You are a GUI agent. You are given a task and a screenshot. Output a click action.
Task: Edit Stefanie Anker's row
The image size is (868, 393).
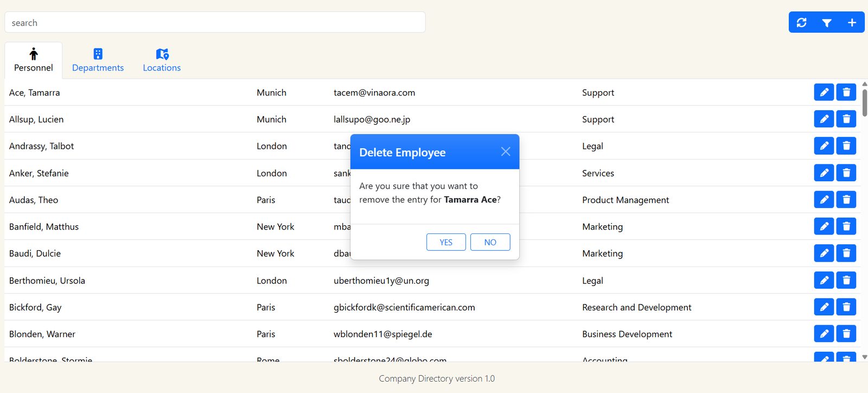[x=824, y=173]
